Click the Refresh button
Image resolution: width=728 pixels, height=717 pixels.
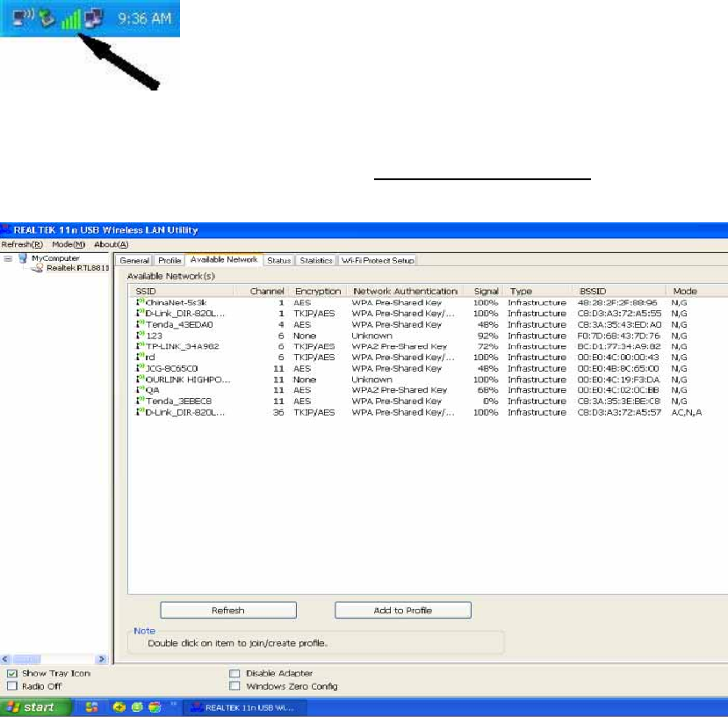(x=228, y=610)
